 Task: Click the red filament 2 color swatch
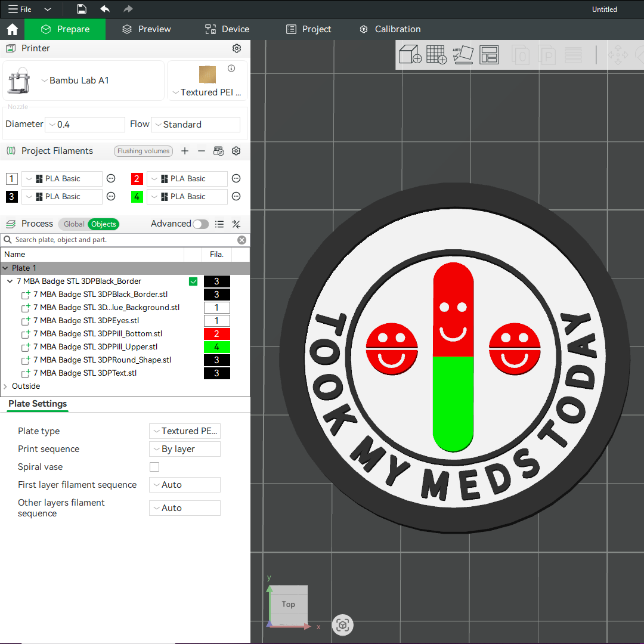tap(137, 179)
